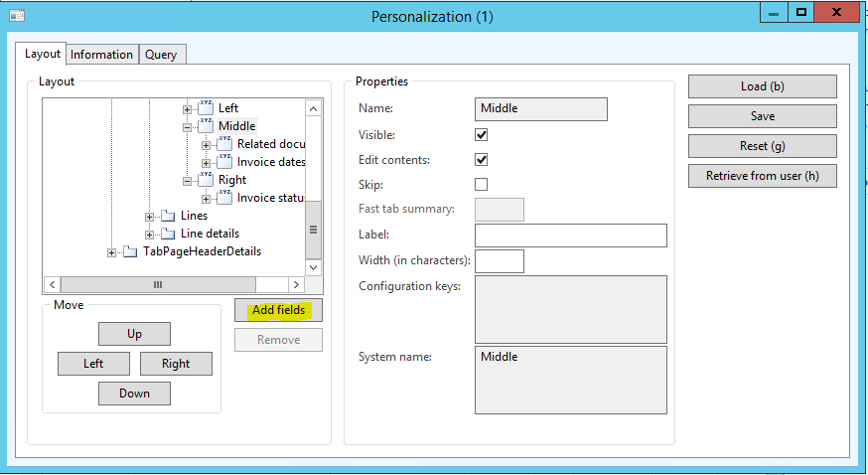Click the Left group node icon
The height and width of the screenshot is (475, 868).
pos(206,108)
